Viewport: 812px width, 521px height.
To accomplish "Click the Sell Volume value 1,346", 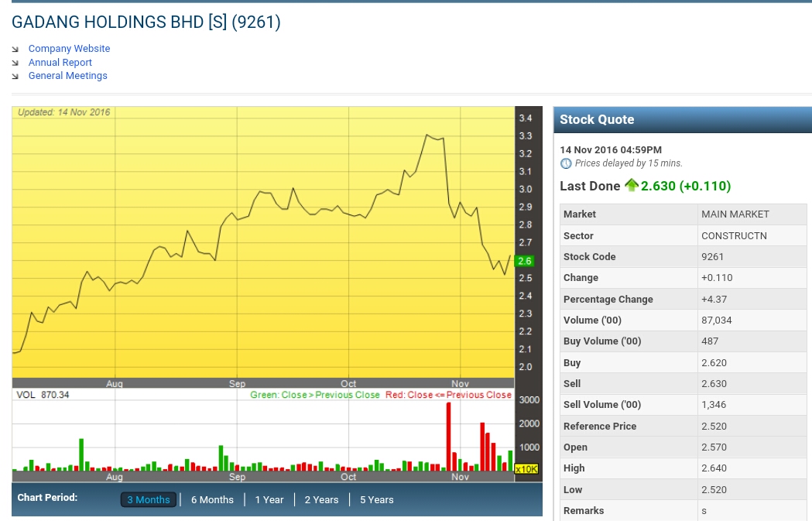I will [x=714, y=404].
